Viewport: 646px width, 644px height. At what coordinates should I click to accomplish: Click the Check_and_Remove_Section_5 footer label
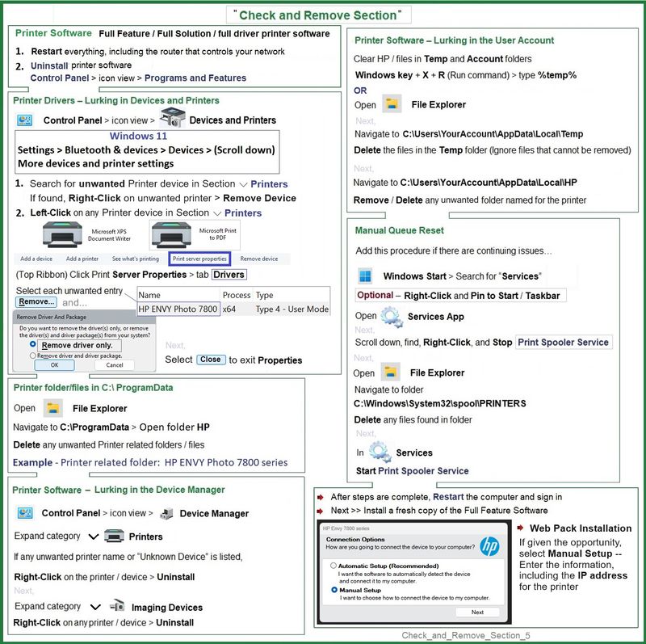tap(466, 635)
